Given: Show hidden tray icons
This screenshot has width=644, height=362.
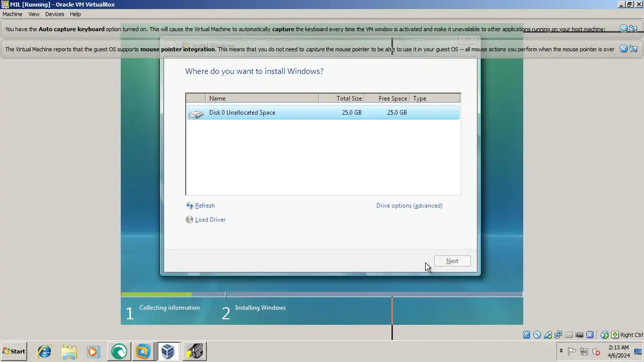Looking at the screenshot, I should [x=561, y=351].
